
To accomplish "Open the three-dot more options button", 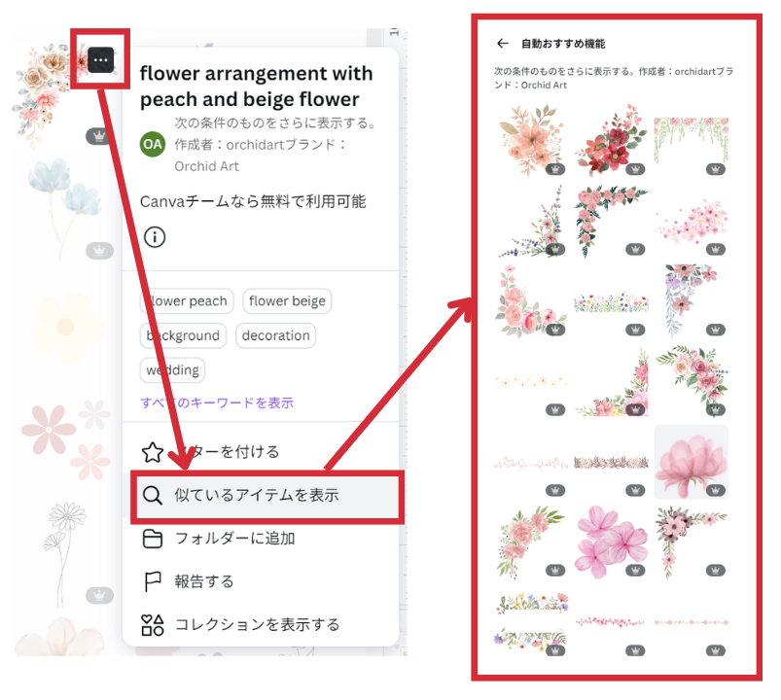I will [100, 59].
